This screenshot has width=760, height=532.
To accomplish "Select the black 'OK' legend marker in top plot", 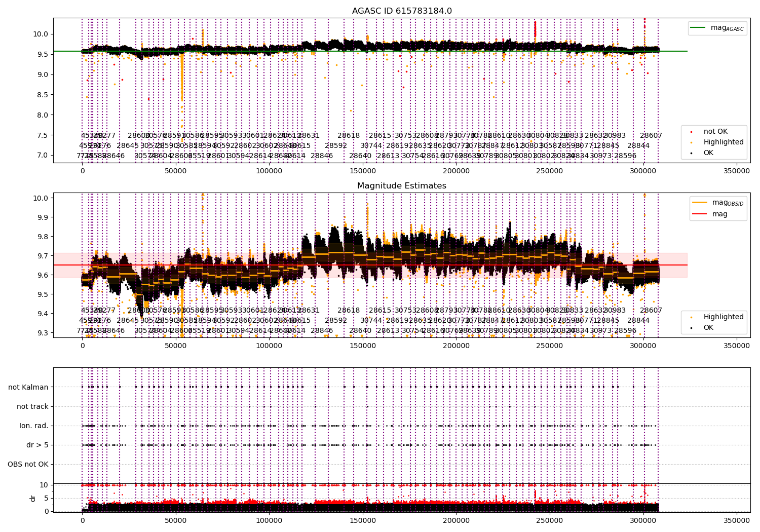I will 691,153.
